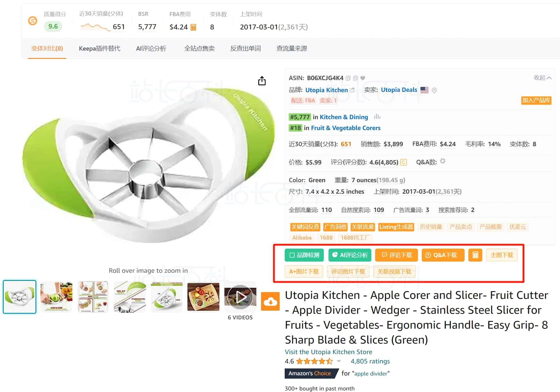Copy the ASIN B06XCJG4K4
The height and width of the screenshot is (392, 560).
coord(349,78)
